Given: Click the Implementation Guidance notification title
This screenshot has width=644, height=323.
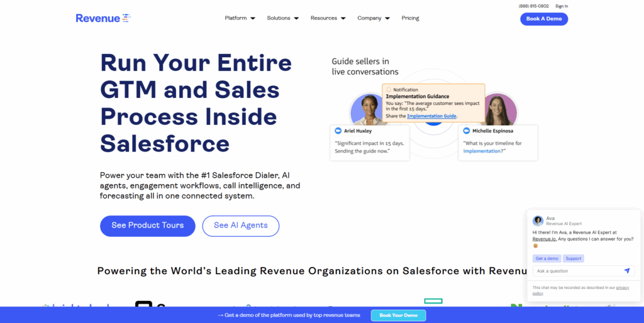Looking at the screenshot, I should (418, 96).
